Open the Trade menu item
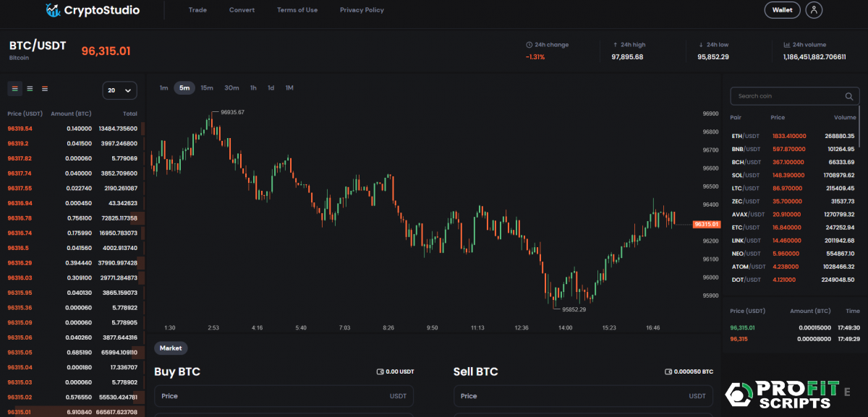Viewport: 868px width, 417px height. point(197,10)
